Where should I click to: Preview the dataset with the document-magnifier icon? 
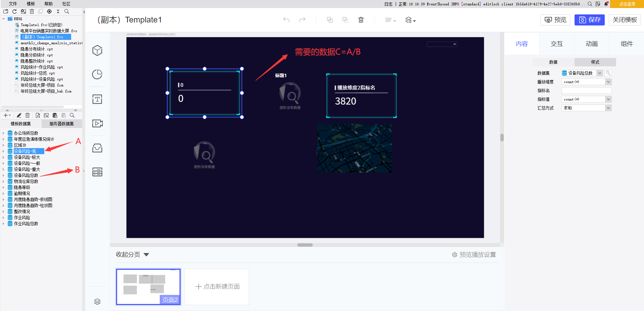tap(38, 115)
